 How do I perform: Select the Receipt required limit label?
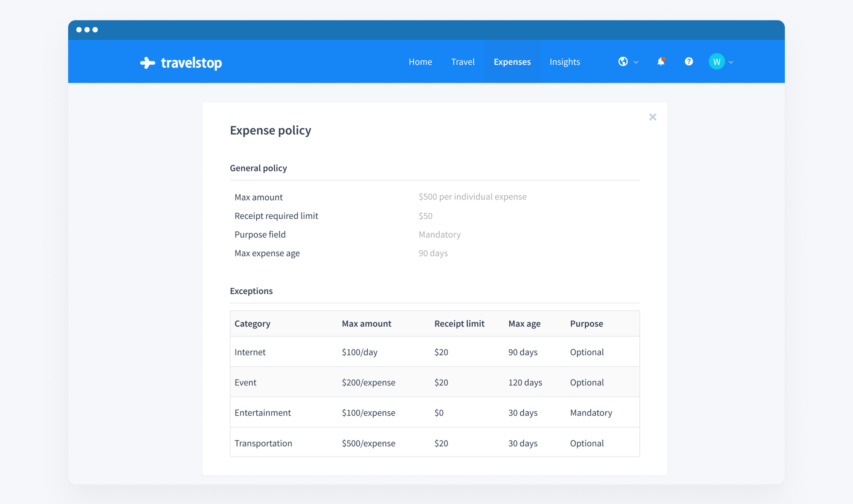[276, 216]
